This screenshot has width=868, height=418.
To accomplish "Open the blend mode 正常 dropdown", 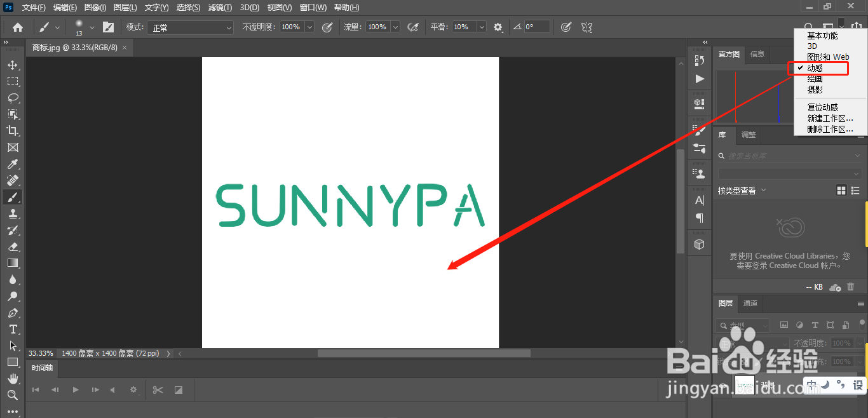I will click(x=191, y=27).
